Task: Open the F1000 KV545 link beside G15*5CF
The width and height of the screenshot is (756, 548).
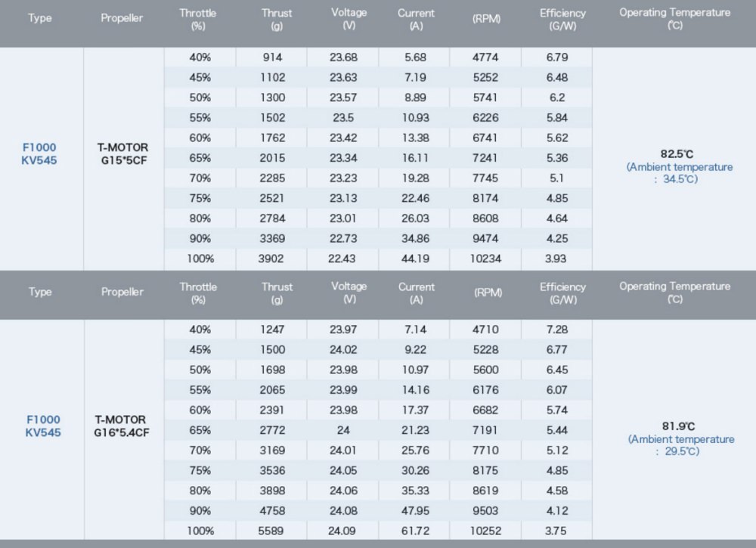Action: (41, 153)
